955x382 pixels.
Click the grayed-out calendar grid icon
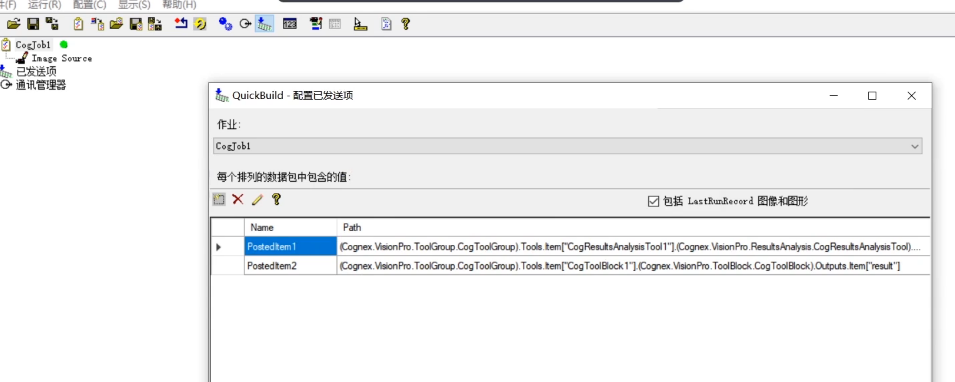[334, 24]
